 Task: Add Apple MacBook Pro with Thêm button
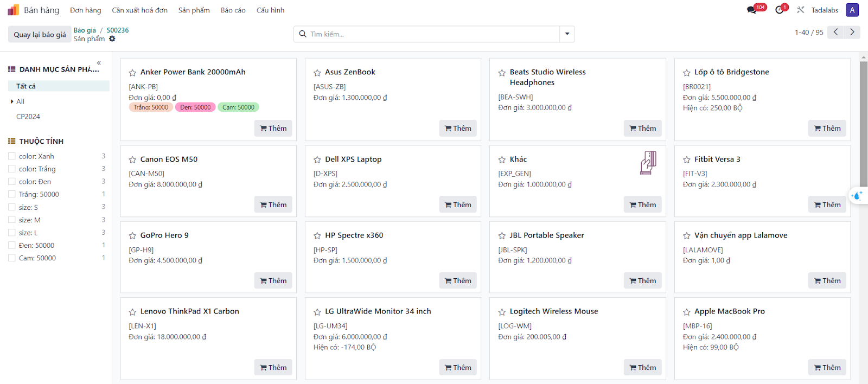(x=827, y=367)
